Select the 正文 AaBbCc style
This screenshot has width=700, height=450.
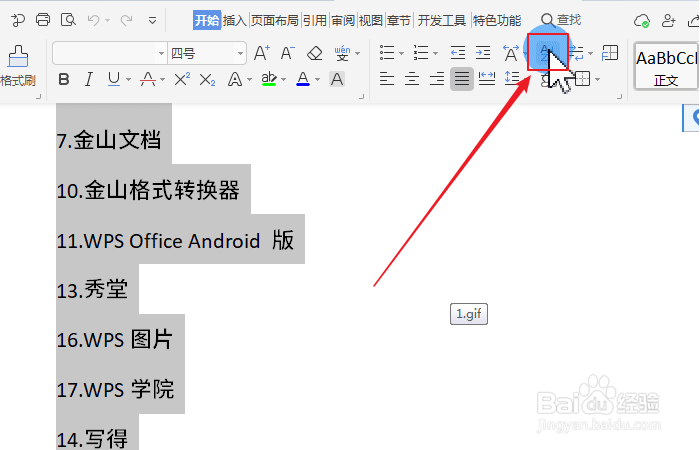(x=666, y=66)
